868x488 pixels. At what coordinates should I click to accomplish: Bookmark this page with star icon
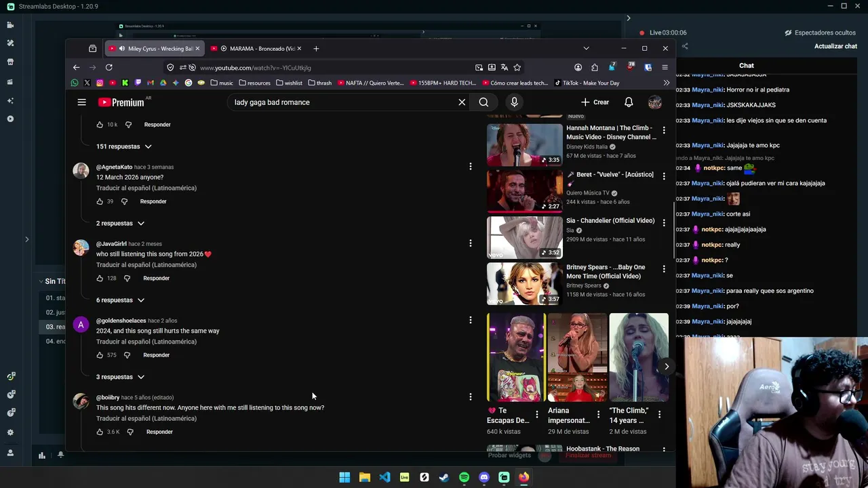pos(517,67)
